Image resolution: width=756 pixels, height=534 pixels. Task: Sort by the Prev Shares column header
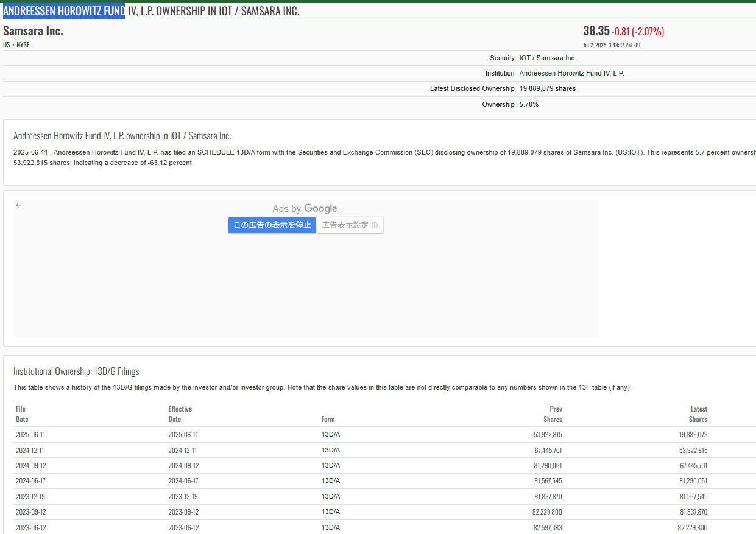553,414
